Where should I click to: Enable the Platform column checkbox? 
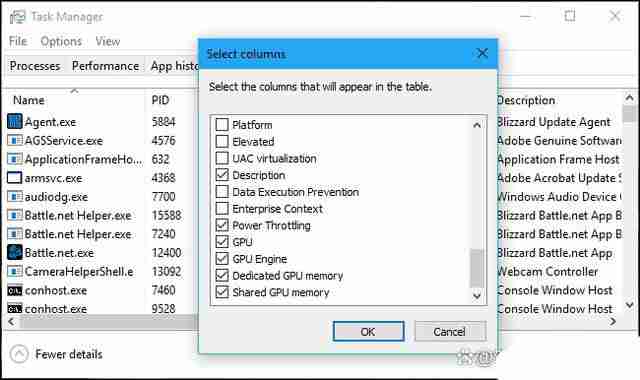click(x=222, y=124)
